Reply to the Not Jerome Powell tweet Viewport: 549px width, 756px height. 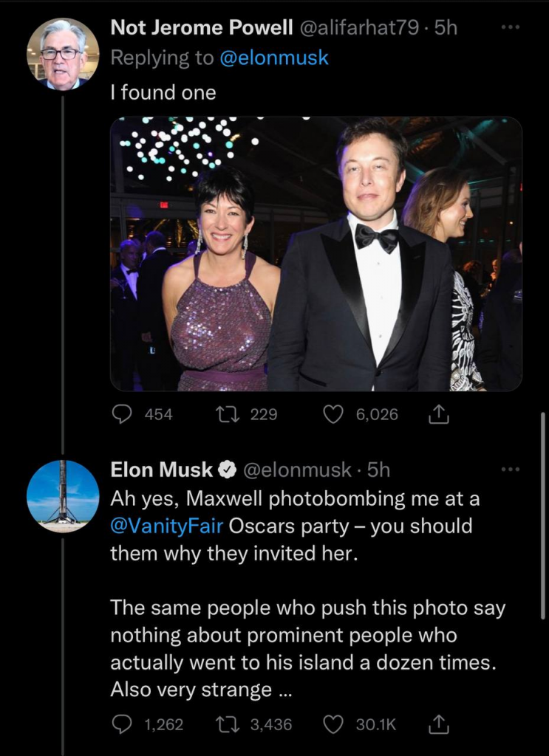(x=122, y=414)
